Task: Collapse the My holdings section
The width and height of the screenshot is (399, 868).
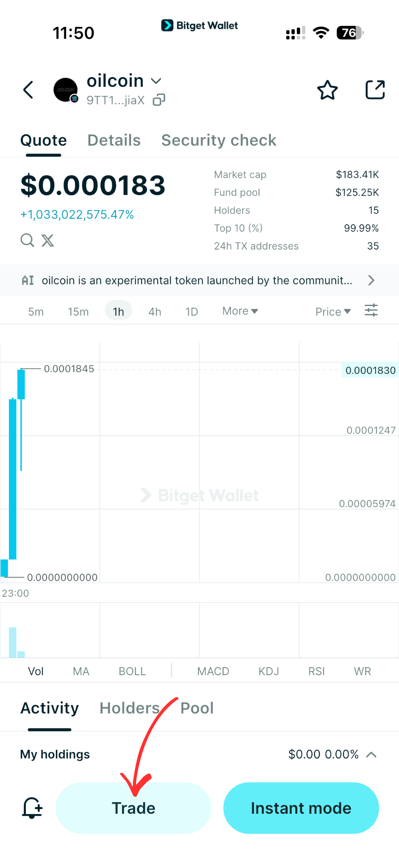Action: click(x=372, y=754)
